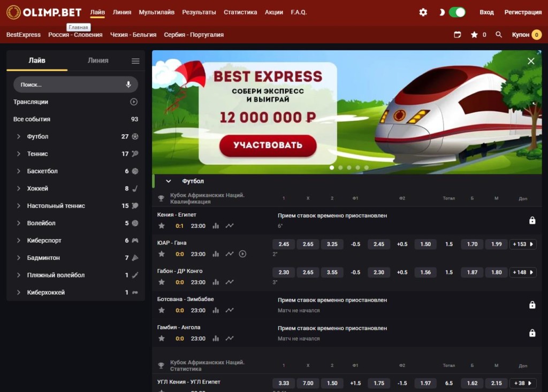Click lock icon on Гамбия - Ангола row
Image resolution: width=548 pixels, height=392 pixels.
(x=532, y=333)
